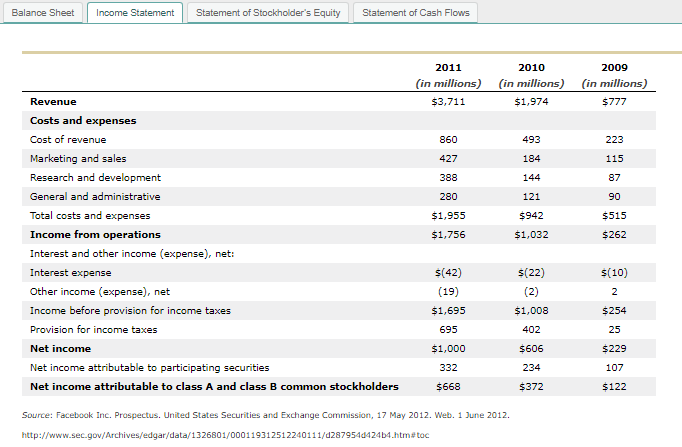This screenshot has height=447, width=682.
Task: Open the Statement of Stockholder's Equity tab
Action: pyautogui.click(x=268, y=13)
